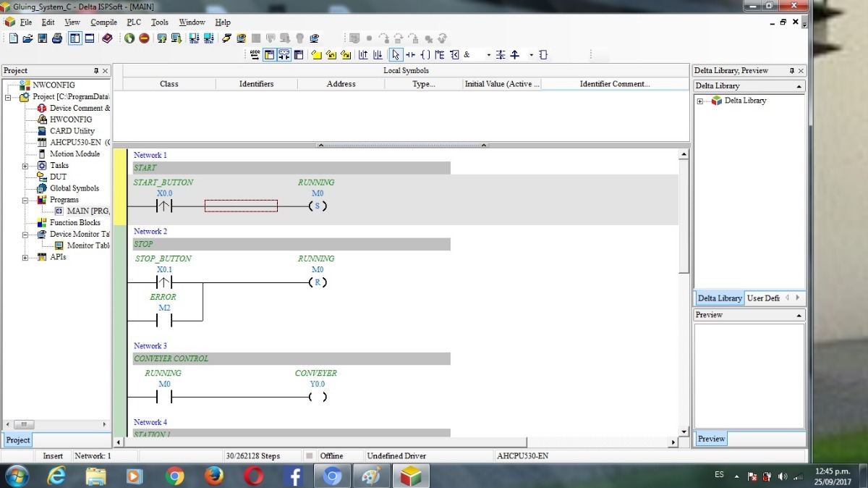Open the Compile menu
The image size is (868, 488).
103,22
